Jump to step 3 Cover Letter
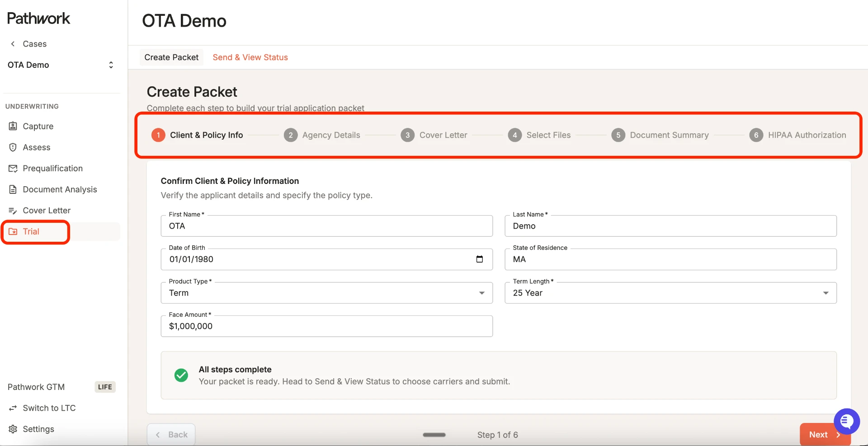This screenshot has width=868, height=446. coord(434,135)
